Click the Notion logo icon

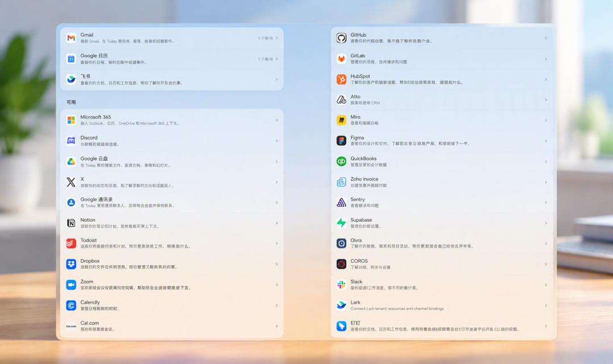[x=71, y=223]
